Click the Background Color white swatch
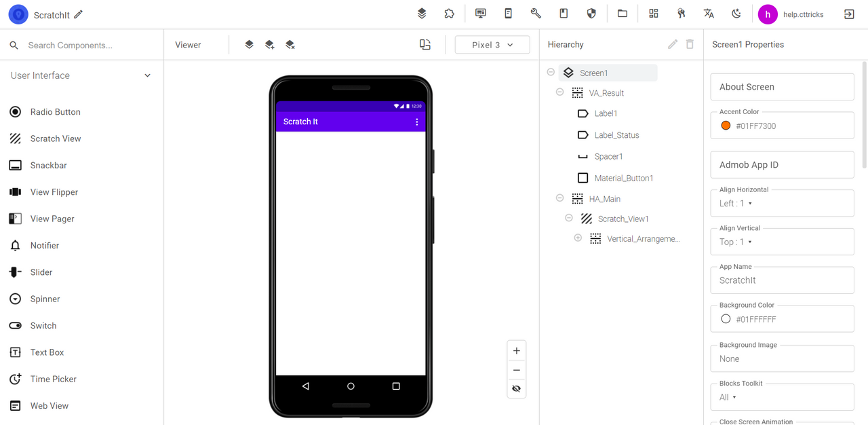Screen dimensions: 868x425 [x=726, y=319]
